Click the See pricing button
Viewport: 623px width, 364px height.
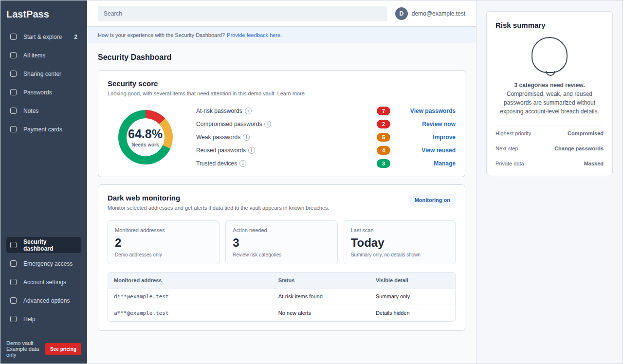[63, 349]
